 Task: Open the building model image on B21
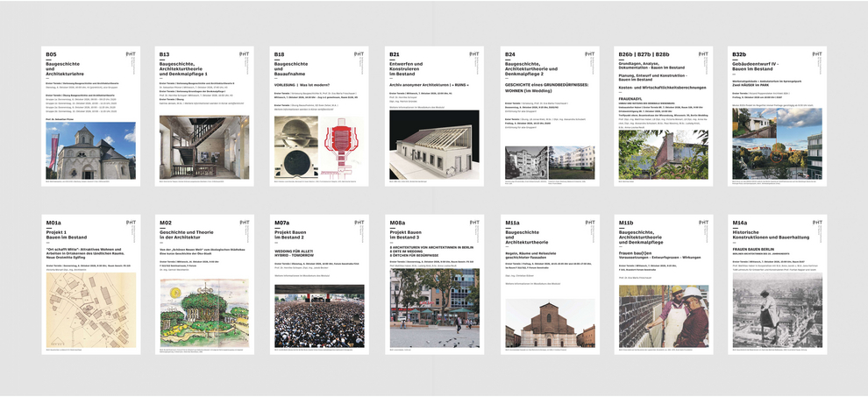click(x=433, y=145)
